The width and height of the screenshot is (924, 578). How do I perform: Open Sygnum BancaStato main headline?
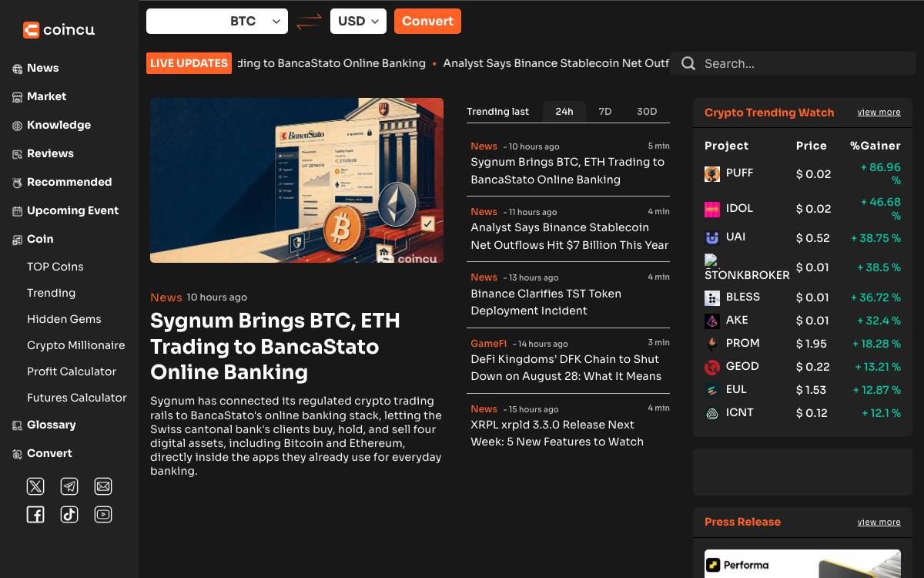pos(275,346)
